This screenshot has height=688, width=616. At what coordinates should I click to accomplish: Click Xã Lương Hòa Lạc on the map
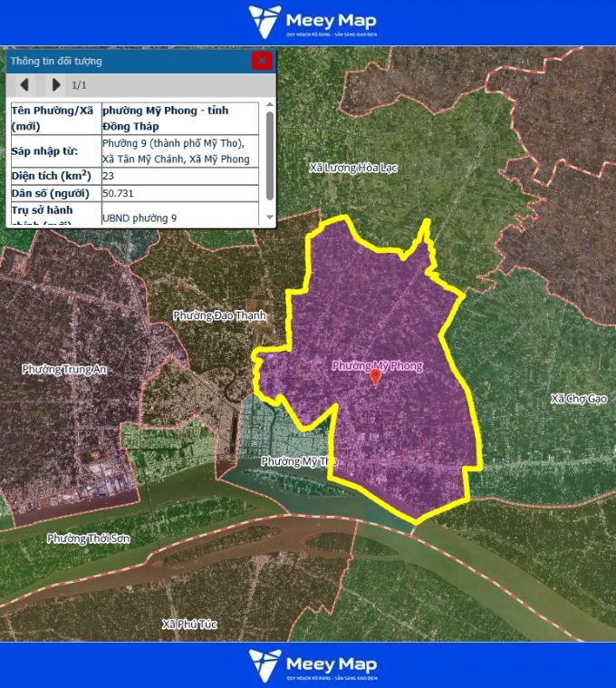point(353,168)
